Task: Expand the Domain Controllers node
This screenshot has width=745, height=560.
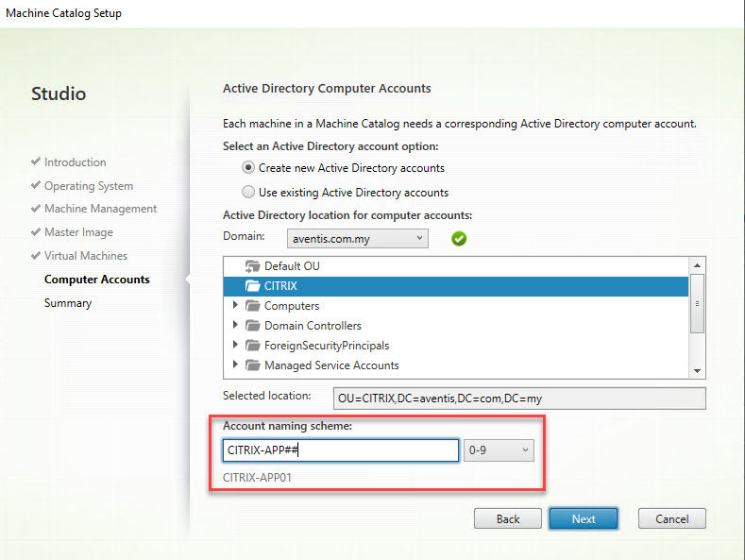Action: pyautogui.click(x=235, y=325)
